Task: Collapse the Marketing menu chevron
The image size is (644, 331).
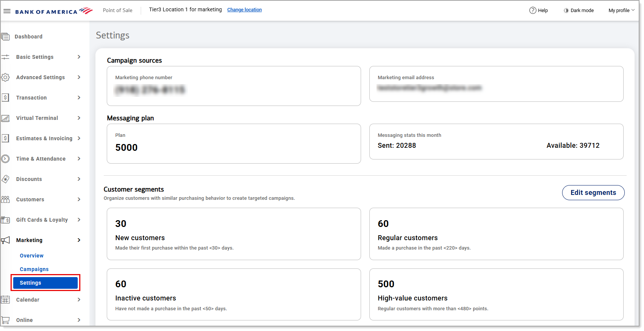Action: tap(79, 240)
